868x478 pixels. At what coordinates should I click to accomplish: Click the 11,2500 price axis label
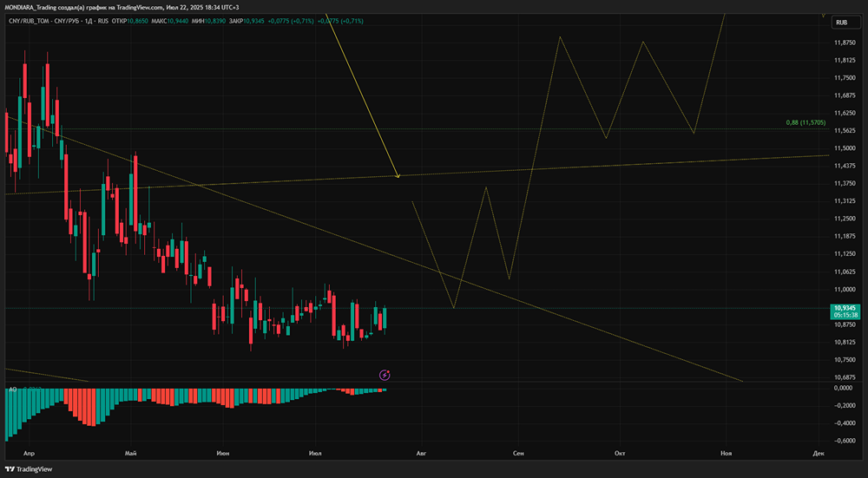pyautogui.click(x=845, y=219)
